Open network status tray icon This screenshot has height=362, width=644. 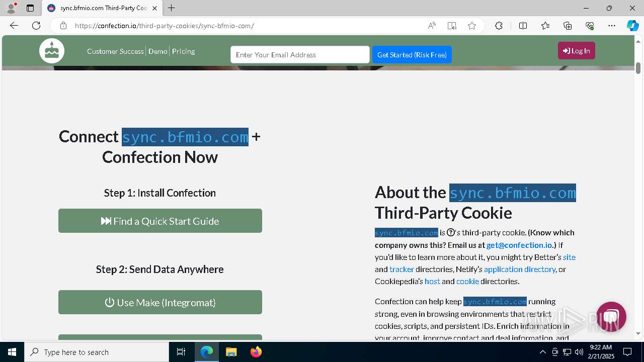point(567,352)
